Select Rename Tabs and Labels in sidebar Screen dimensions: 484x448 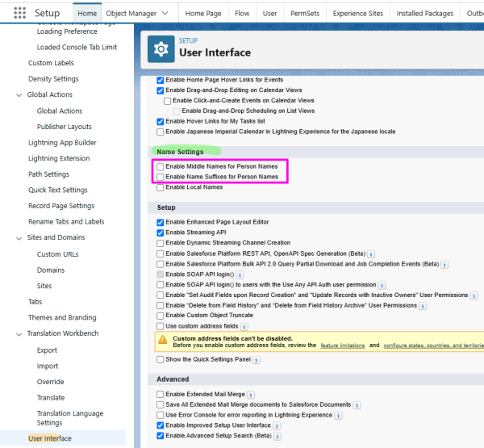point(66,221)
